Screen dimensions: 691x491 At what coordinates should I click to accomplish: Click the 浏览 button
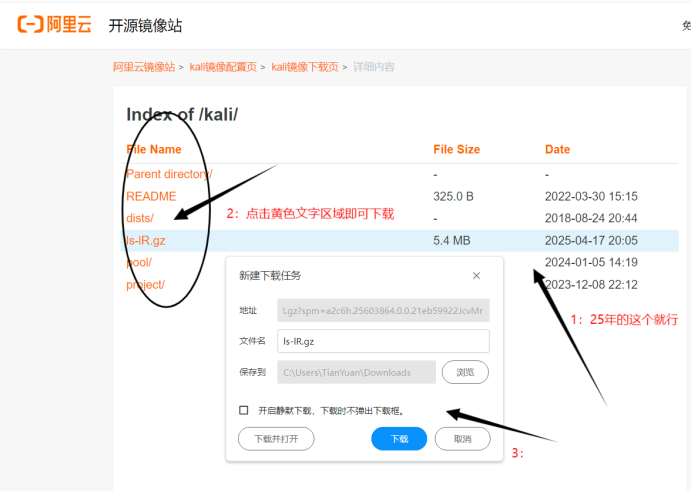[x=465, y=372]
